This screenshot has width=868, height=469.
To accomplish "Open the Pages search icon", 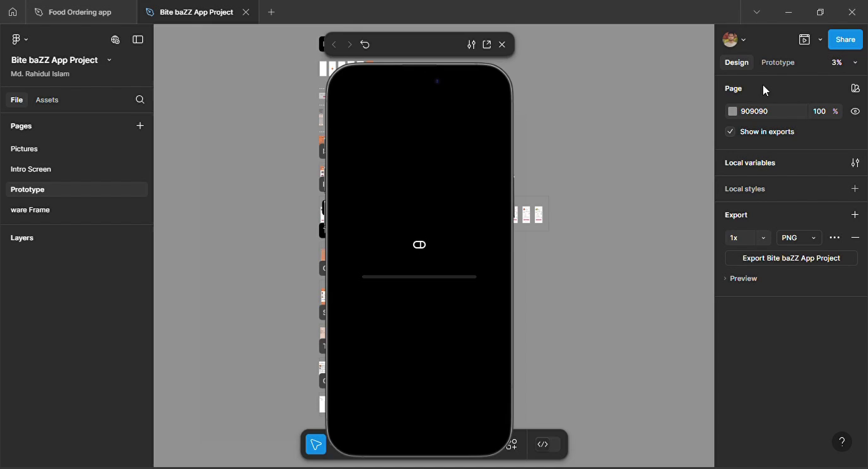I will (139, 100).
